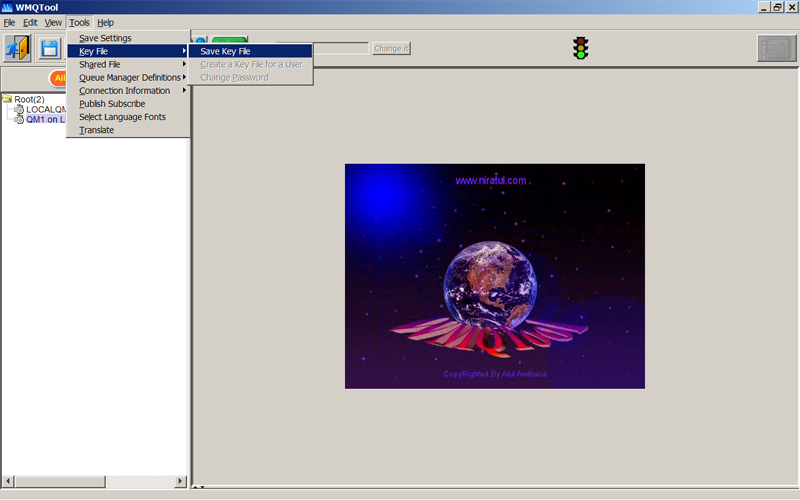Click the gray panel icon at toolbar's right end
Viewport: 800px width, 500px height.
pos(776,48)
